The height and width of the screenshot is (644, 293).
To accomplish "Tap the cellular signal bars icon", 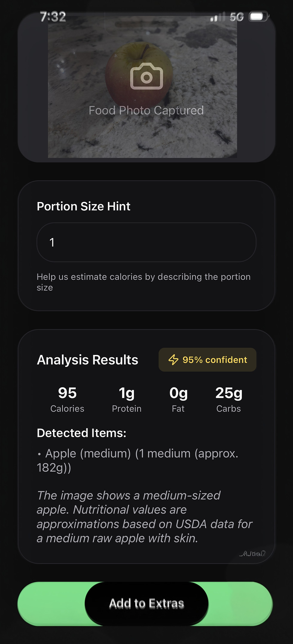I will point(217,17).
